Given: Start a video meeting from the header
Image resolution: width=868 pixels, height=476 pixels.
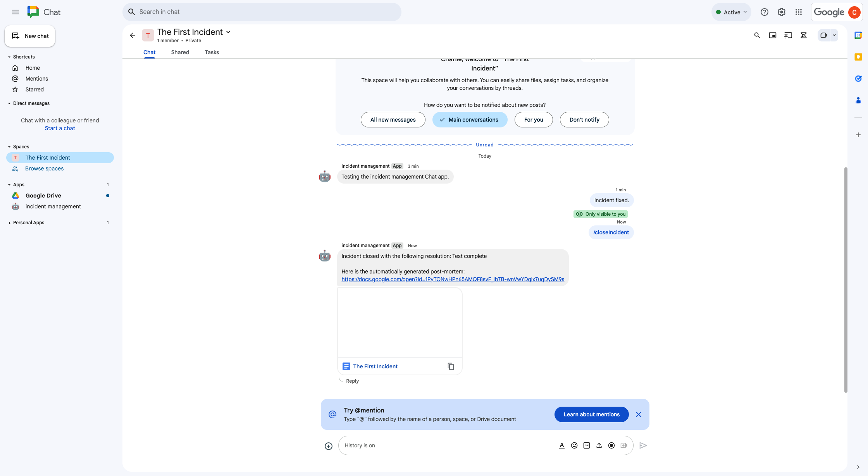Looking at the screenshot, I should (823, 35).
